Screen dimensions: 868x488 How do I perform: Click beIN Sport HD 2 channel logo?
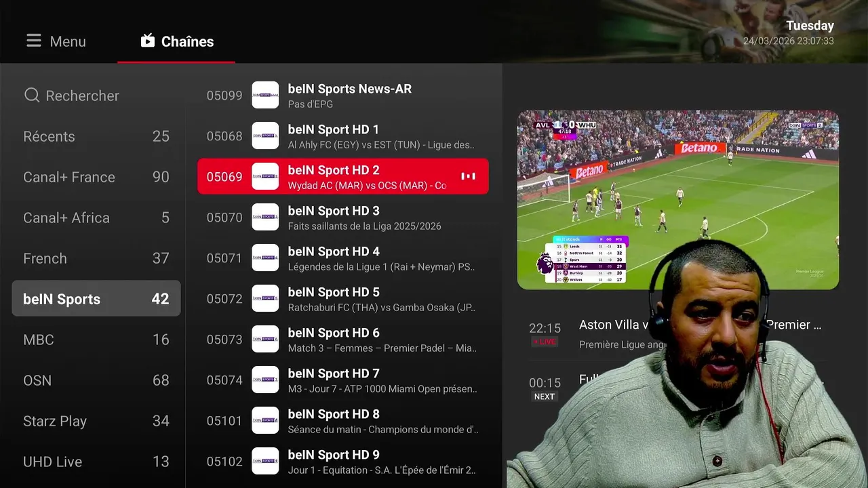(x=265, y=176)
